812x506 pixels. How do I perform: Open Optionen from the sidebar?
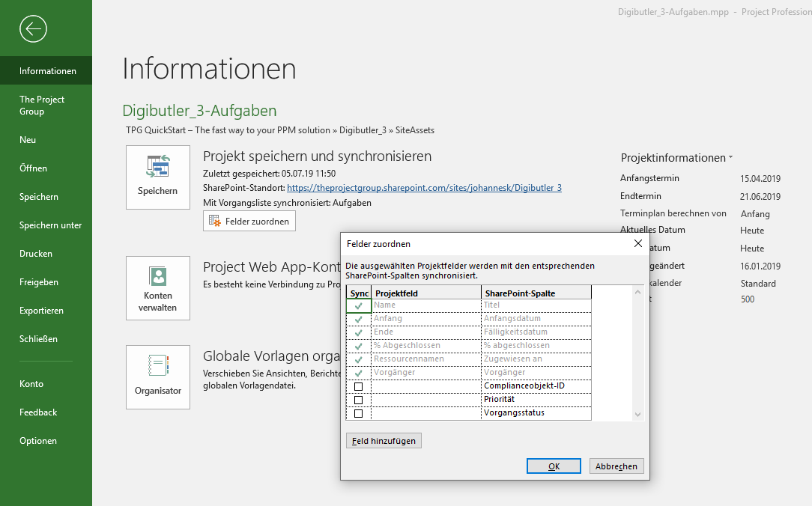tap(38, 441)
